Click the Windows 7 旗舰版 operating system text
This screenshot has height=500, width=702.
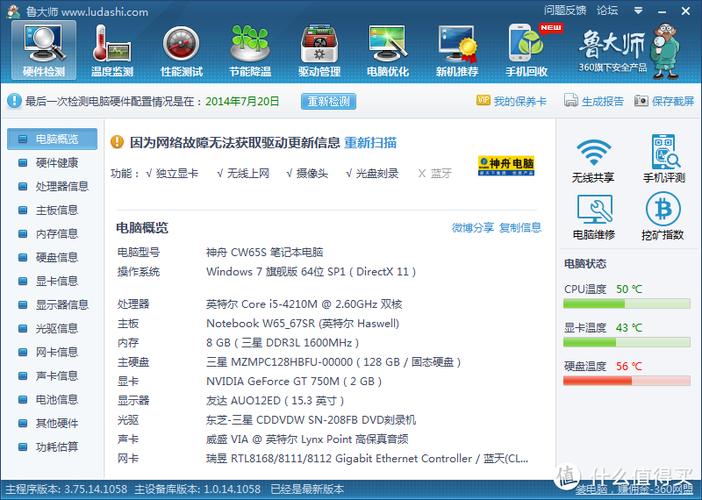(x=311, y=272)
